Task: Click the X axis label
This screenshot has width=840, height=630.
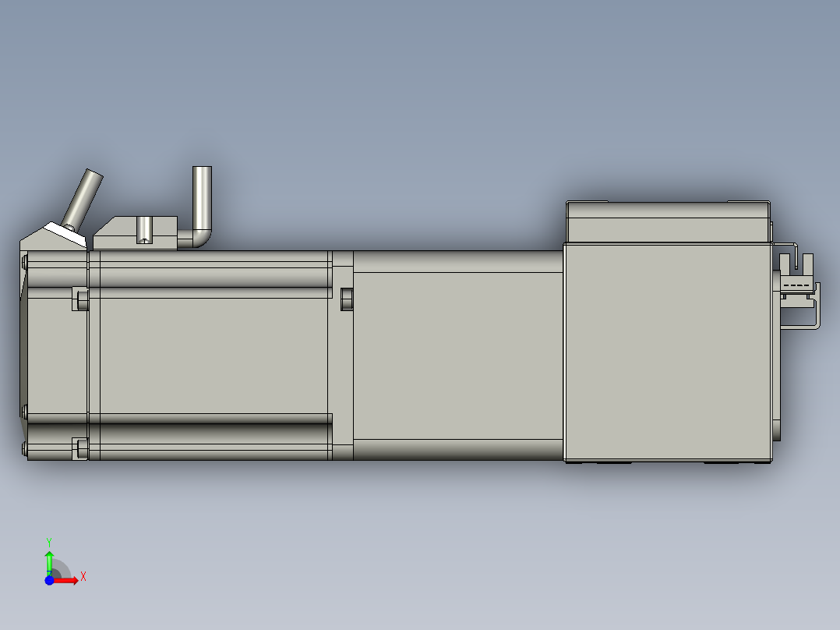Action: (x=83, y=576)
